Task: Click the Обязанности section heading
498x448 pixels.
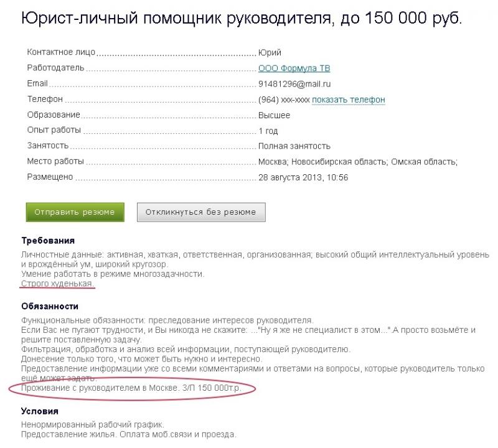Action: 50,306
